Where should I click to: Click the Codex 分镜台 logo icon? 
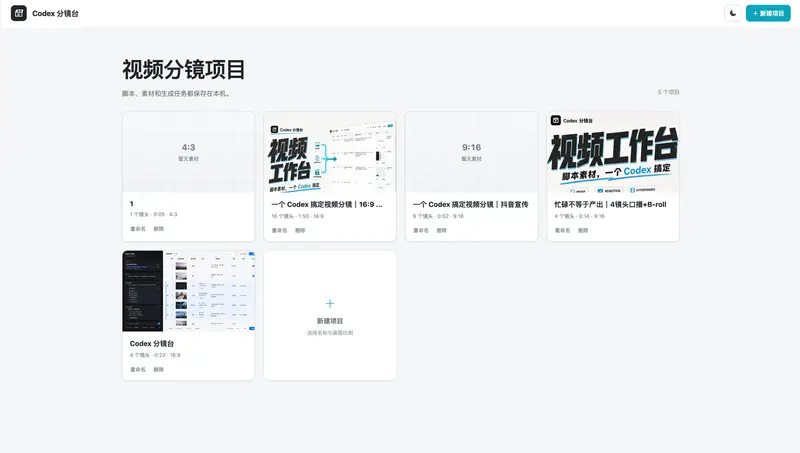(19, 13)
